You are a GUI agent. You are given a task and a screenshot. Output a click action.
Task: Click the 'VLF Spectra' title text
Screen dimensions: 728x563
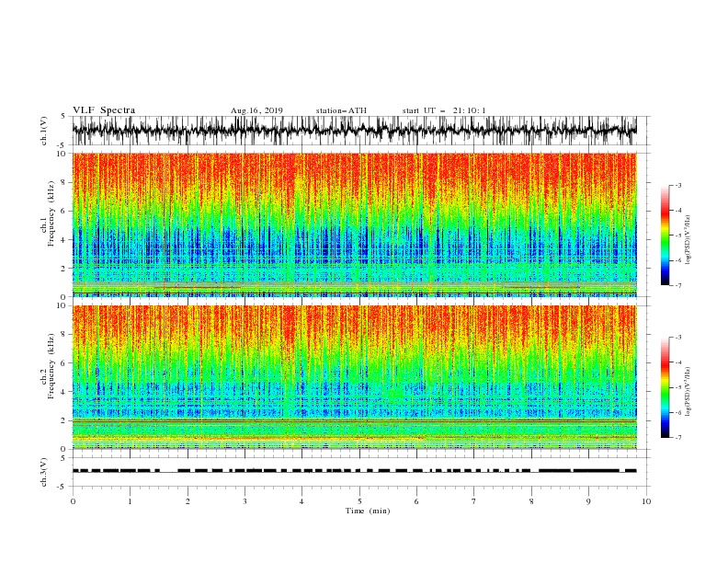(104, 110)
